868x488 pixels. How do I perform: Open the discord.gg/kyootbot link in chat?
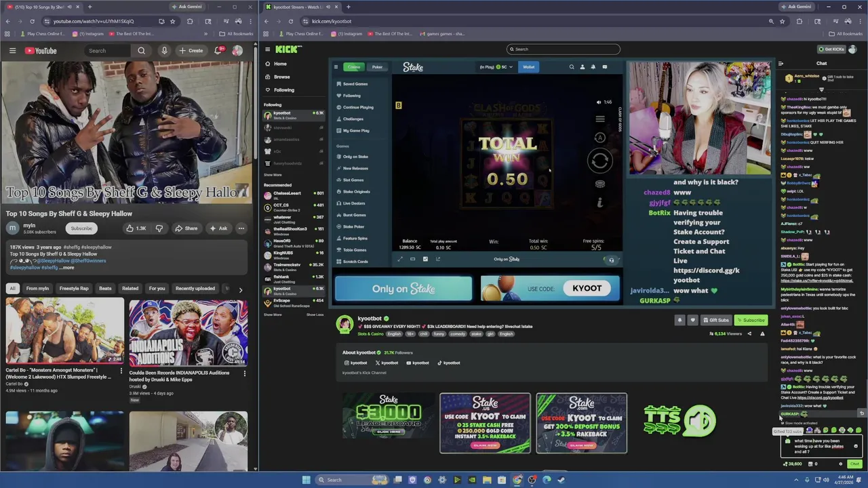click(821, 398)
